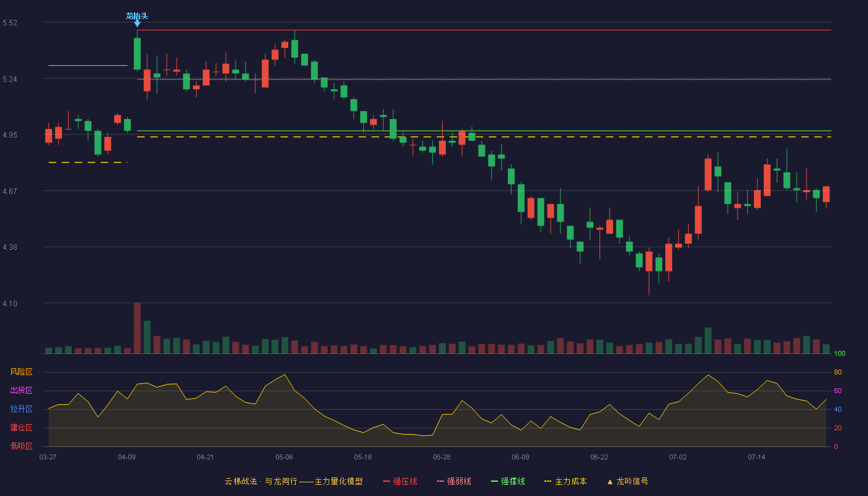Click the 龙抬头 label text
868x496 pixels.
(137, 15)
